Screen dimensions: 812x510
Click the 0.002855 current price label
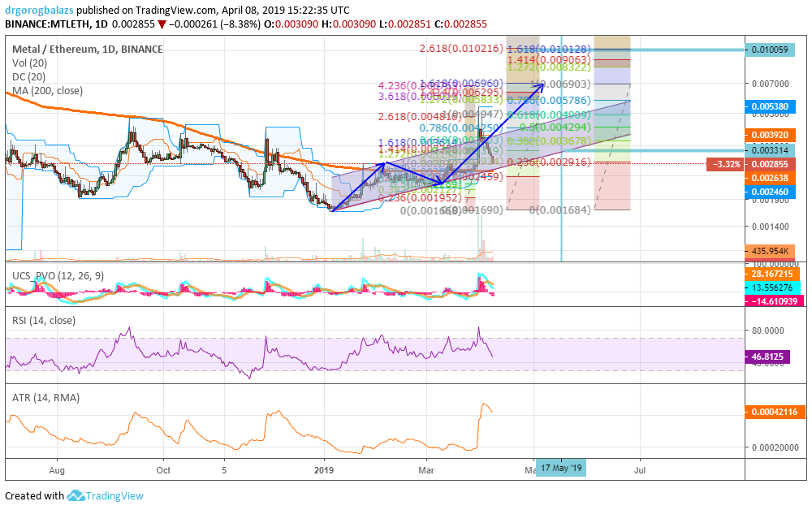[770, 164]
